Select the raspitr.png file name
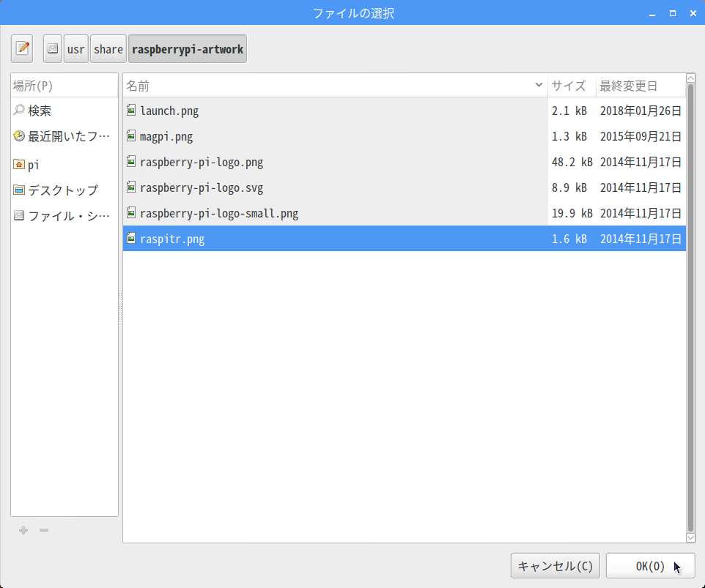 172,239
